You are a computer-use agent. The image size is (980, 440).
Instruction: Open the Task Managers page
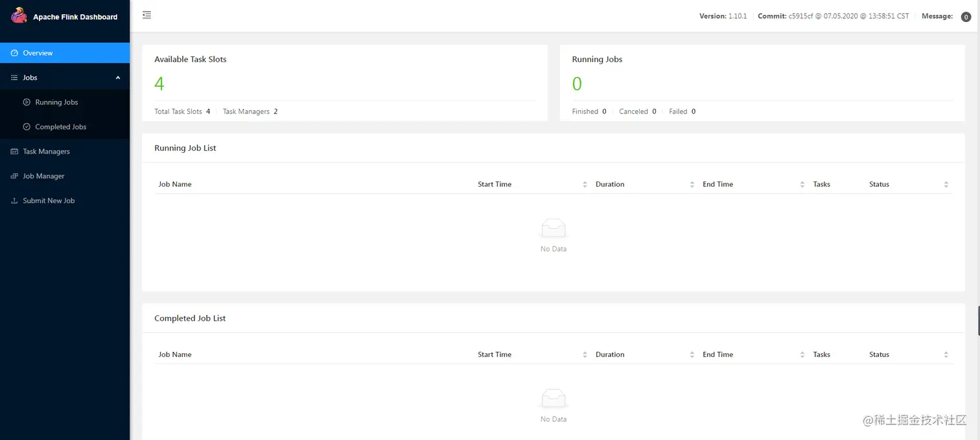pos(46,152)
